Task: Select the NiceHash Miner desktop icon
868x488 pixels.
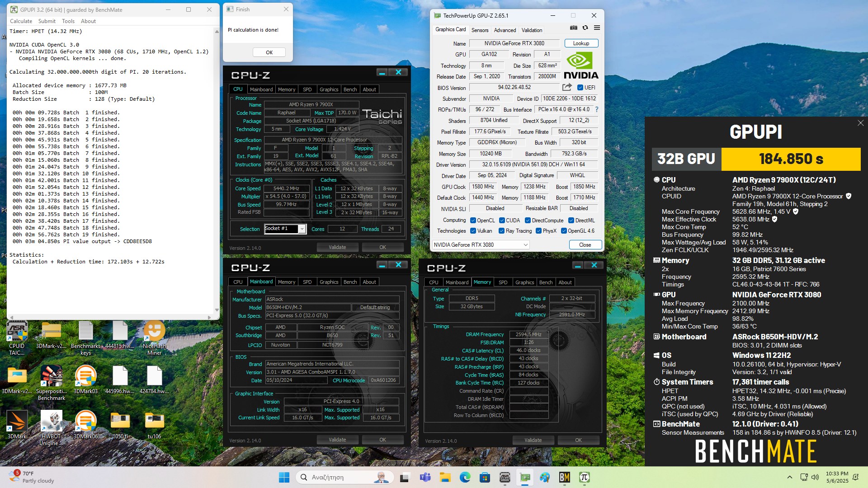Action: click(x=155, y=338)
